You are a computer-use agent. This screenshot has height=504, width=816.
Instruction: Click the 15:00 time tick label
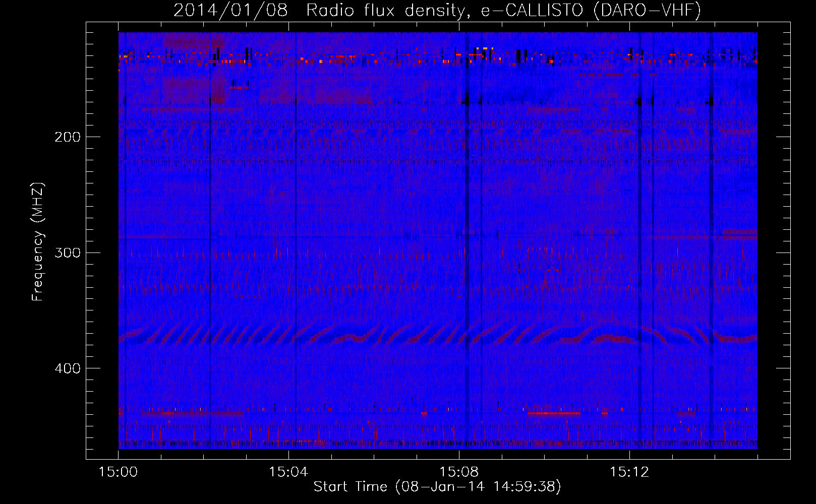pos(118,472)
